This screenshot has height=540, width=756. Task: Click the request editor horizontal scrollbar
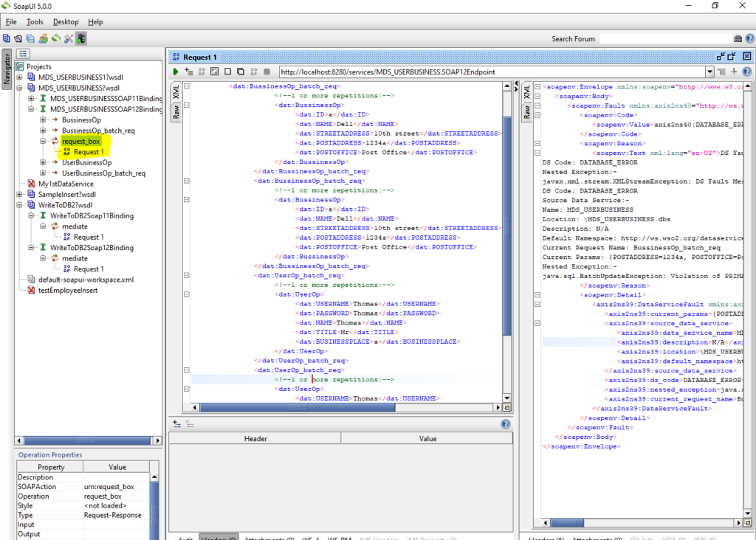[x=298, y=407]
